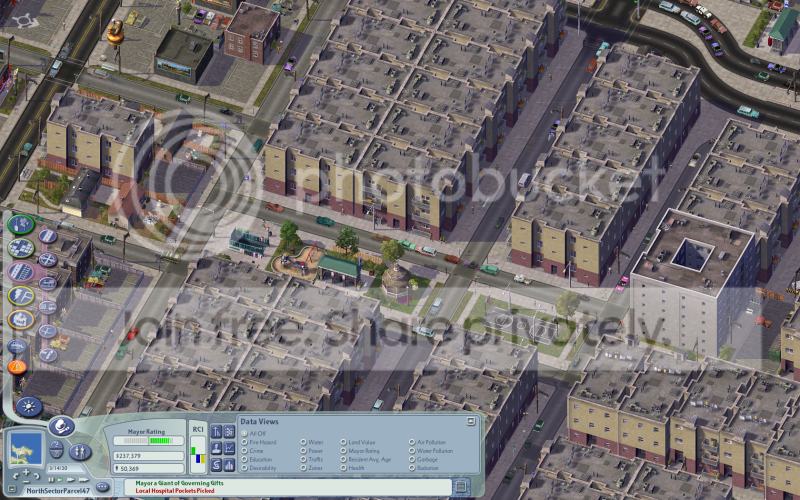This screenshot has width=800, height=500.
Task: Click the city name NorthSectorParcel47
Action: coord(58,490)
